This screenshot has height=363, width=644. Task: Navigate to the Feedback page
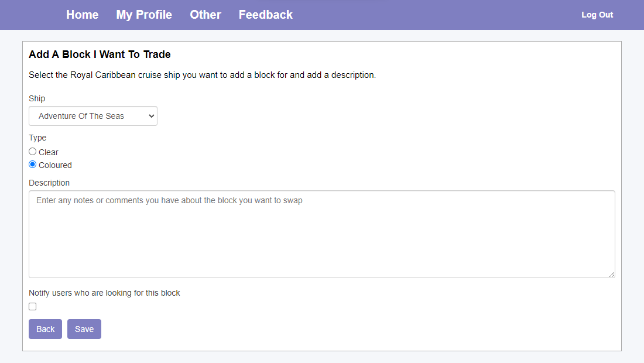pos(266,15)
